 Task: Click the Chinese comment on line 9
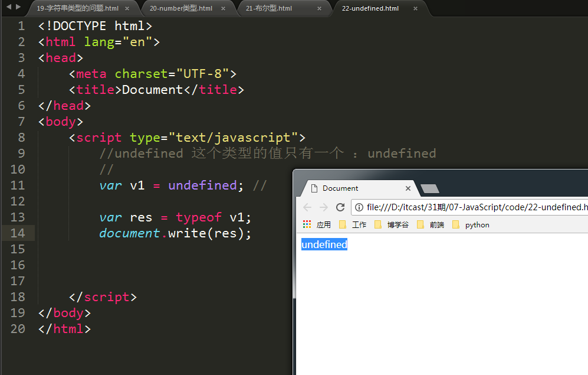click(x=267, y=154)
